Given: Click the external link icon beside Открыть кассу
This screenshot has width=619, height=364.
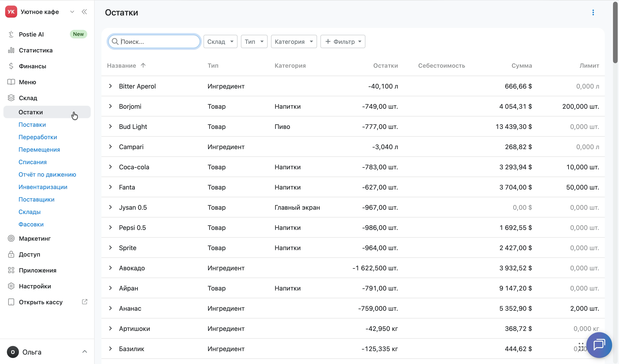Looking at the screenshot, I should pos(84,302).
